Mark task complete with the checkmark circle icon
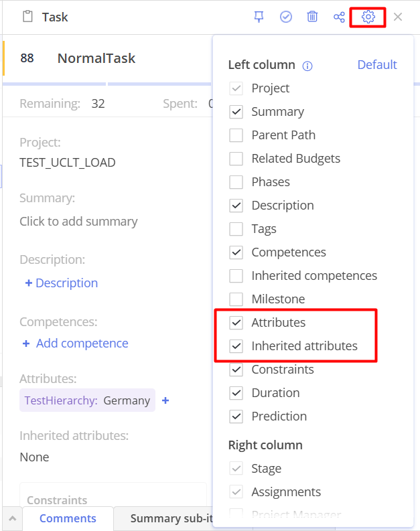The height and width of the screenshot is (531, 420). pyautogui.click(x=286, y=17)
